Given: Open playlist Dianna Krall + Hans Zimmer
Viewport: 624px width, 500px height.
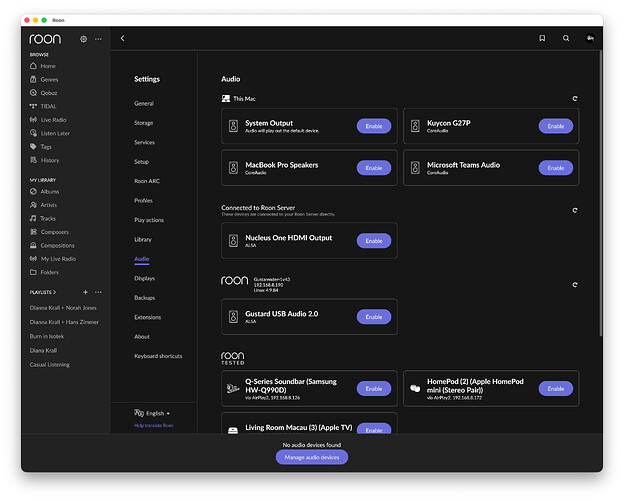Looking at the screenshot, I should click(x=64, y=322).
